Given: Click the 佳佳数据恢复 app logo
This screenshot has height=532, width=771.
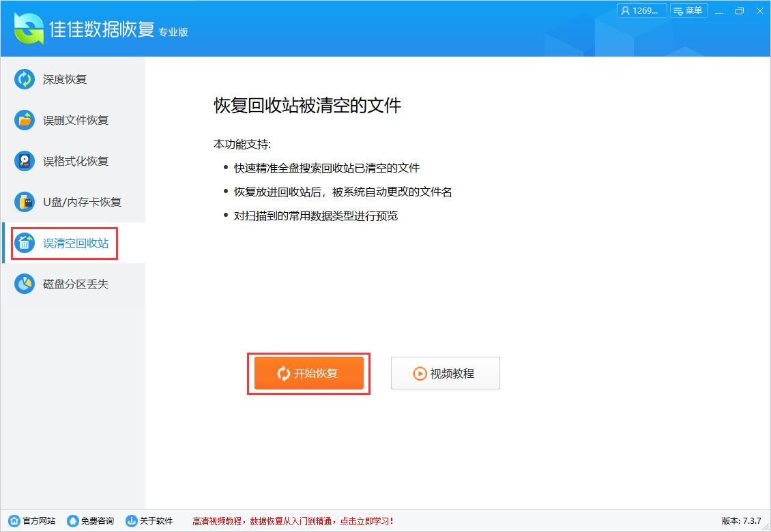Looking at the screenshot, I should pos(29,28).
